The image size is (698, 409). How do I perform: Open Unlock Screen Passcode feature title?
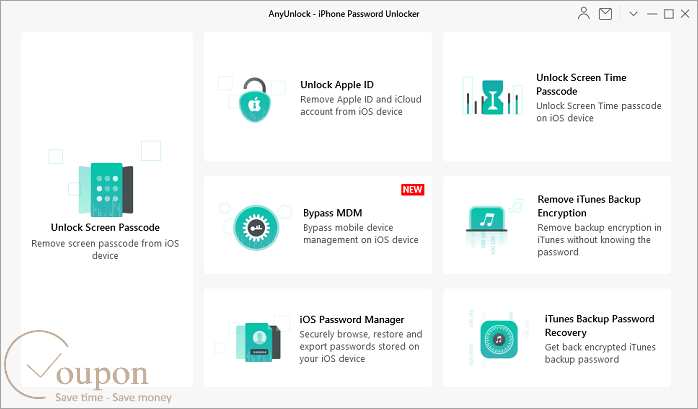pos(105,227)
